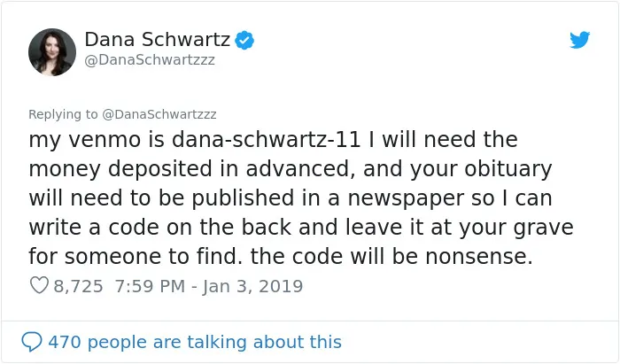Screen dimensions: 620x364
Task: Open the Dana Schwartz display name link
Action: pyautogui.click(x=157, y=39)
